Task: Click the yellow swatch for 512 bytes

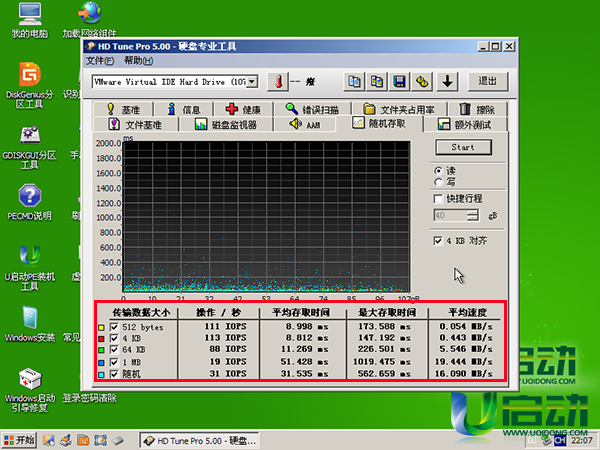Action: [x=101, y=328]
